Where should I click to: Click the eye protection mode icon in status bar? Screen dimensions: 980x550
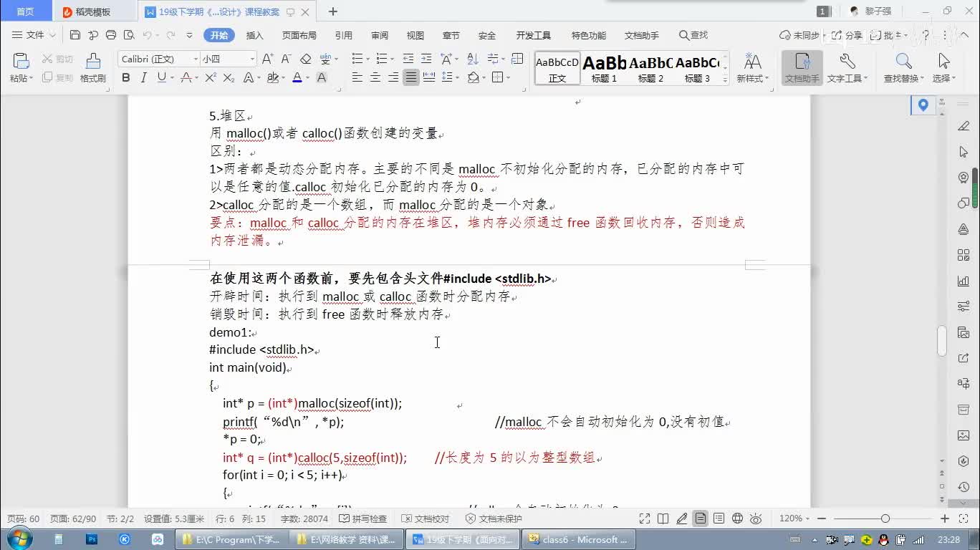point(756,518)
